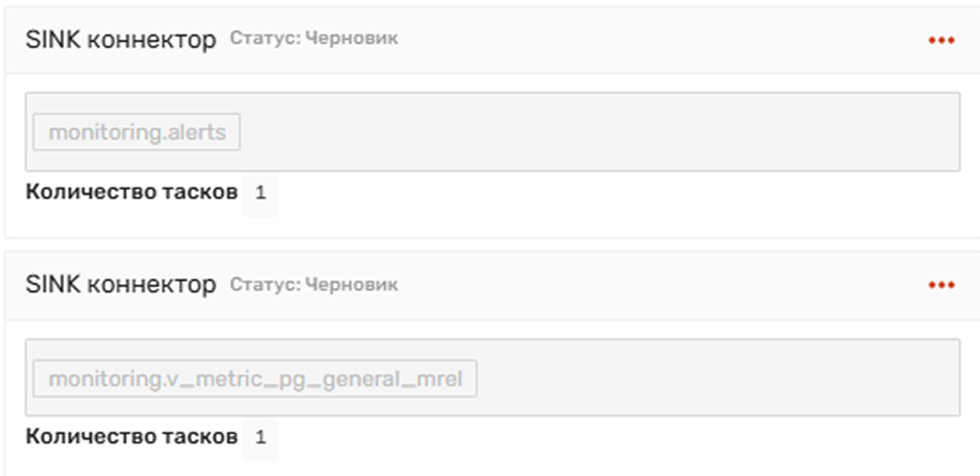This screenshot has width=980, height=476.
Task: Collapse first connector card via header bar
Action: point(563,41)
